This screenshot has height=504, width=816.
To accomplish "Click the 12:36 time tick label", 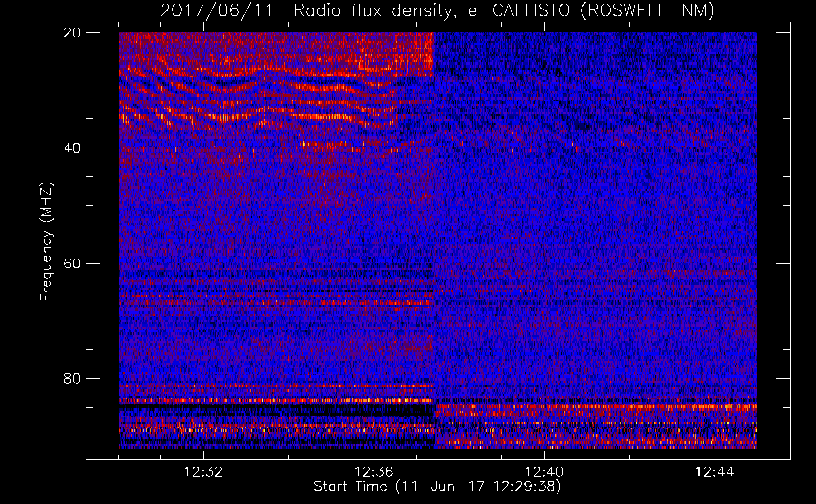I will tap(374, 472).
